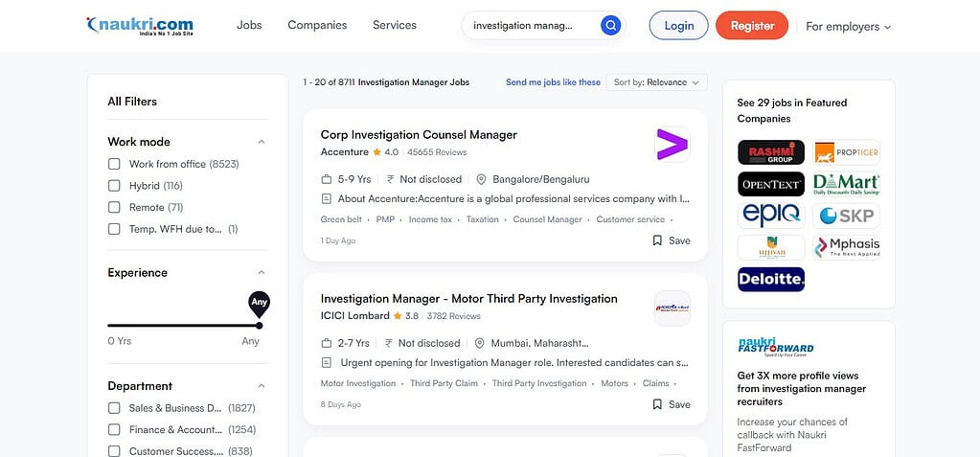Click the Naukri FastForward logo
Screen dimensions: 980x457
(x=775, y=347)
